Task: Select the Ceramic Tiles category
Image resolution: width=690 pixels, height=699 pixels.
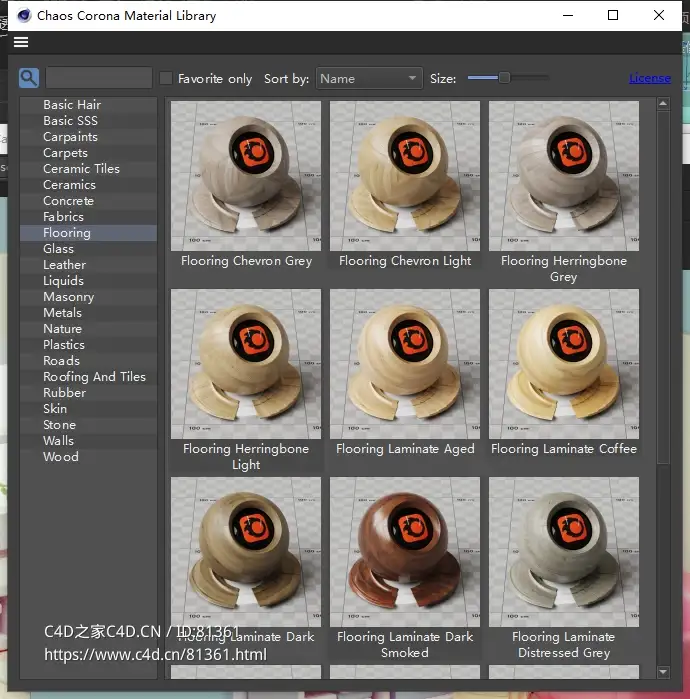Action: 88,169
